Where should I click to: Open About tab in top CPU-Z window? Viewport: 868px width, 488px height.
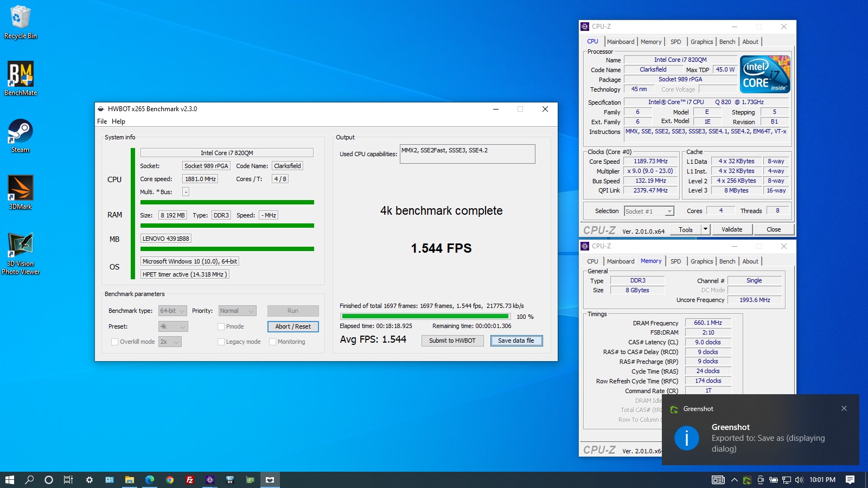tap(750, 42)
